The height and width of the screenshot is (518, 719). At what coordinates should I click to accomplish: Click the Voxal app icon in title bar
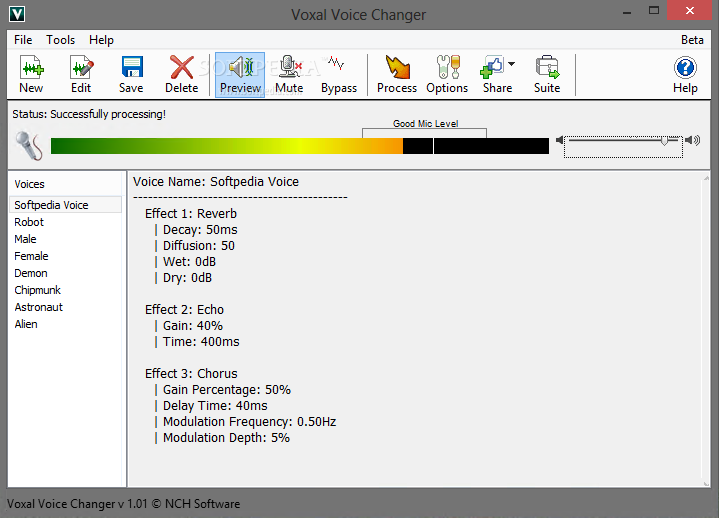17,14
